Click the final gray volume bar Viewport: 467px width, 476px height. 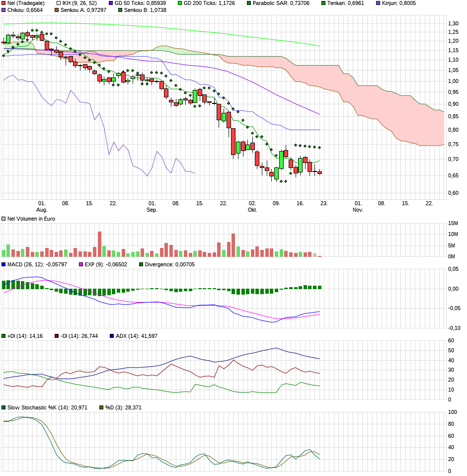(314, 255)
